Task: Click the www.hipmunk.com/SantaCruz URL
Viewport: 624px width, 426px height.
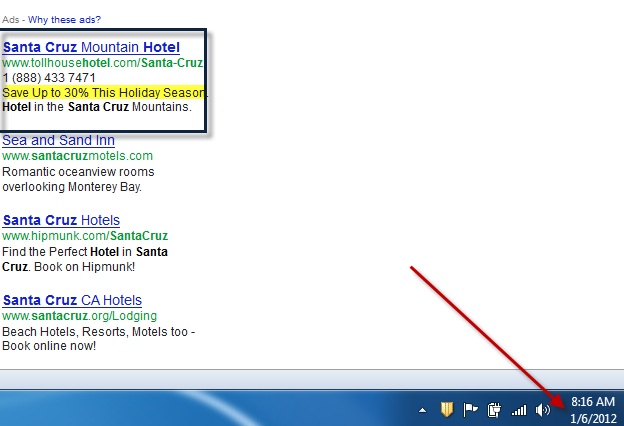Action: [x=85, y=236]
